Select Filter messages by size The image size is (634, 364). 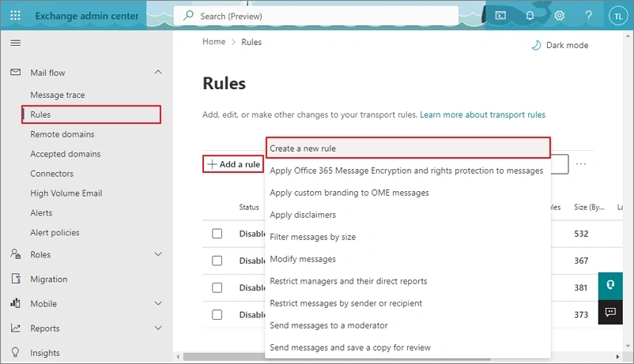[408, 237]
